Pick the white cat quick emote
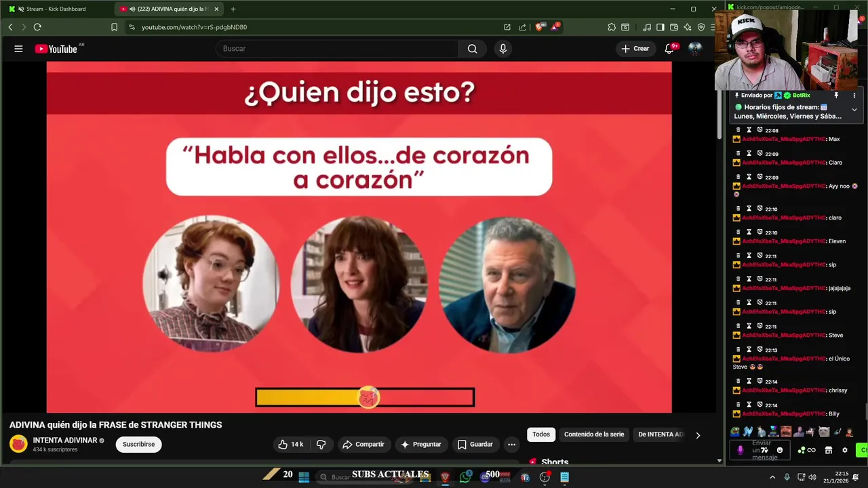Viewport: 868px width, 488px height. coord(823,431)
